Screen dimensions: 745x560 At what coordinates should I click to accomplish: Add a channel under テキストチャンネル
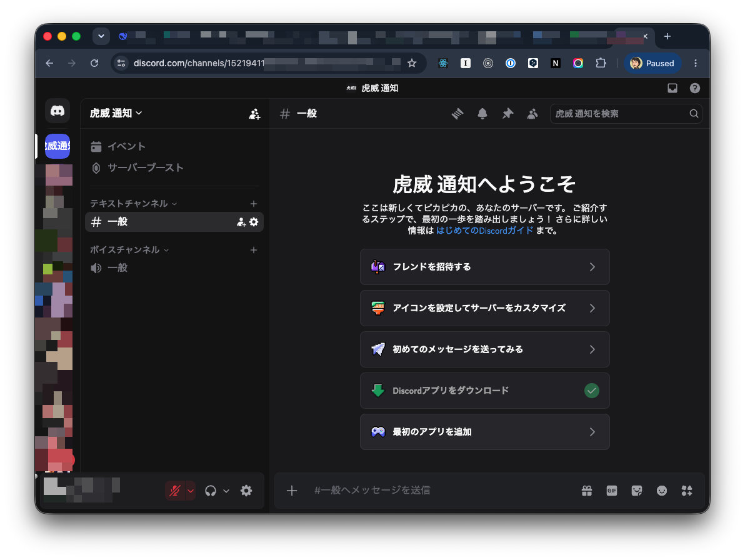(x=254, y=203)
